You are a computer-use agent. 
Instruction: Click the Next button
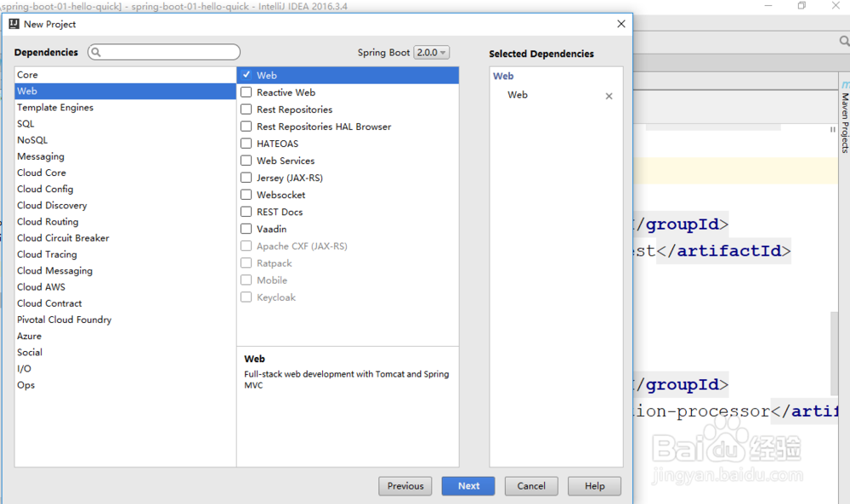[468, 485]
